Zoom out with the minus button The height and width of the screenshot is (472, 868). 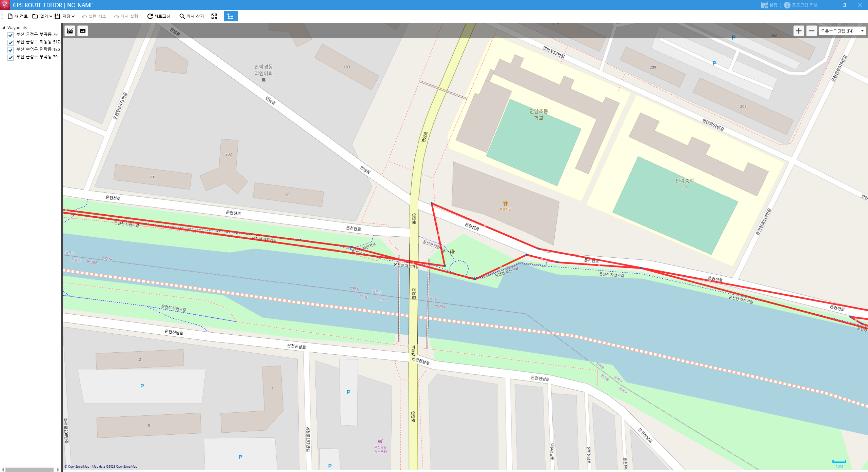pos(811,31)
